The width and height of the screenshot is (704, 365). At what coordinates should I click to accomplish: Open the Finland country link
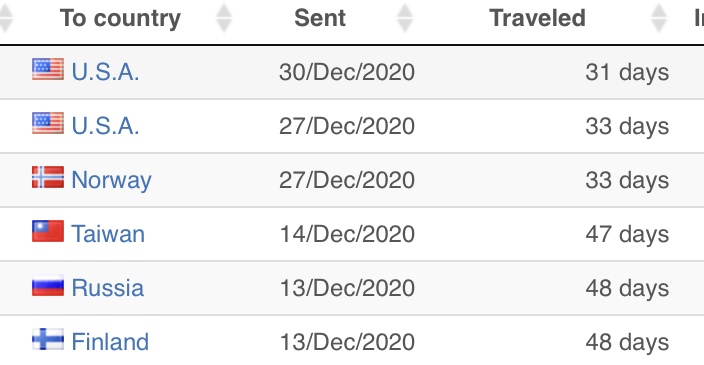point(110,342)
